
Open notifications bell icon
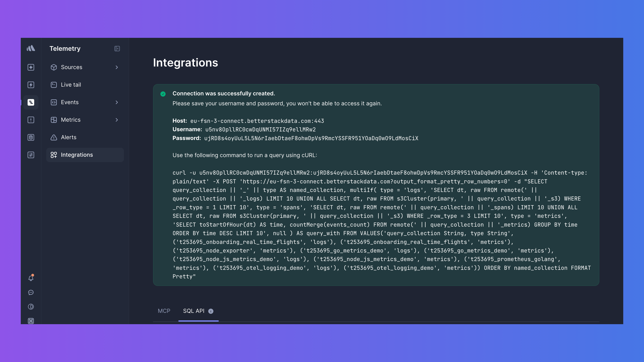(x=31, y=278)
